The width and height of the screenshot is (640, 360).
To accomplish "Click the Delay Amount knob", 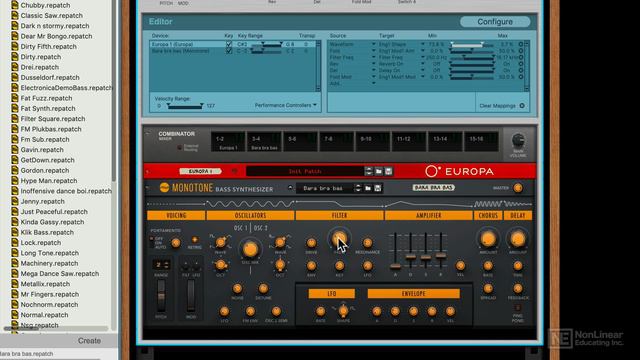I will [x=518, y=239].
